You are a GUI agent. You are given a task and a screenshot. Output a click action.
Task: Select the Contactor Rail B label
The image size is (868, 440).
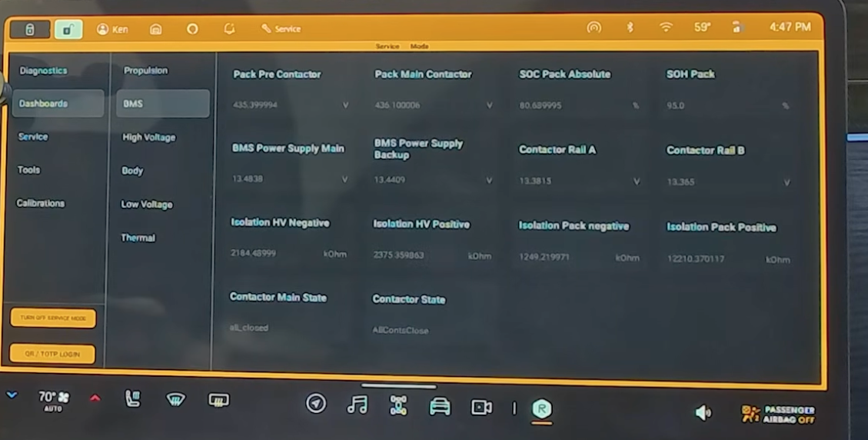pyautogui.click(x=705, y=150)
